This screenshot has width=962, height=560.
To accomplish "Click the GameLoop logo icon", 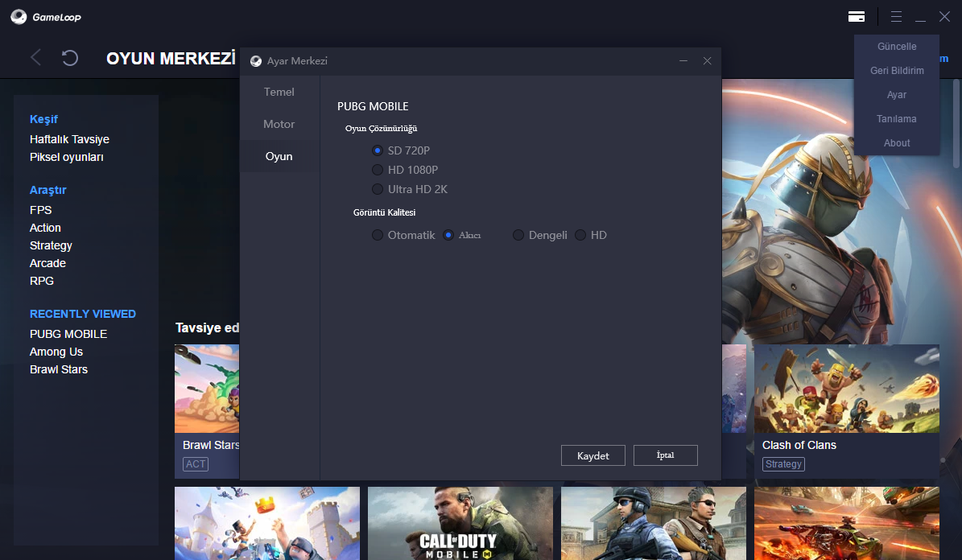I will [19, 17].
